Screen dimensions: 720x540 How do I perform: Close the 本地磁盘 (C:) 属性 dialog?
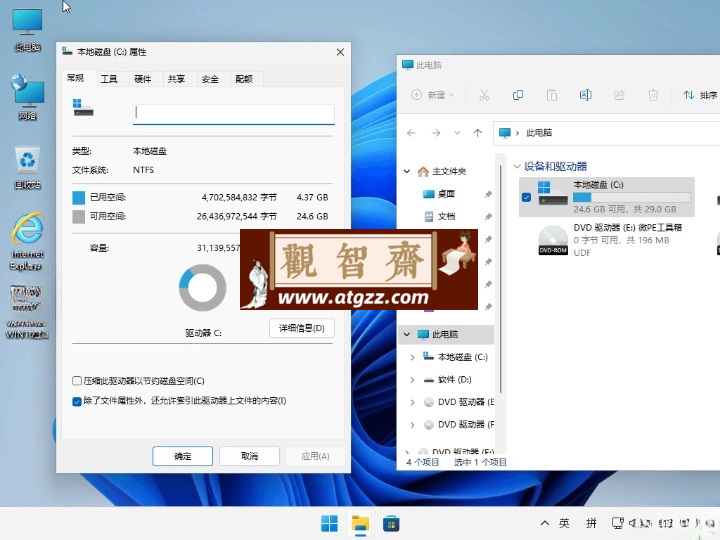(x=340, y=52)
